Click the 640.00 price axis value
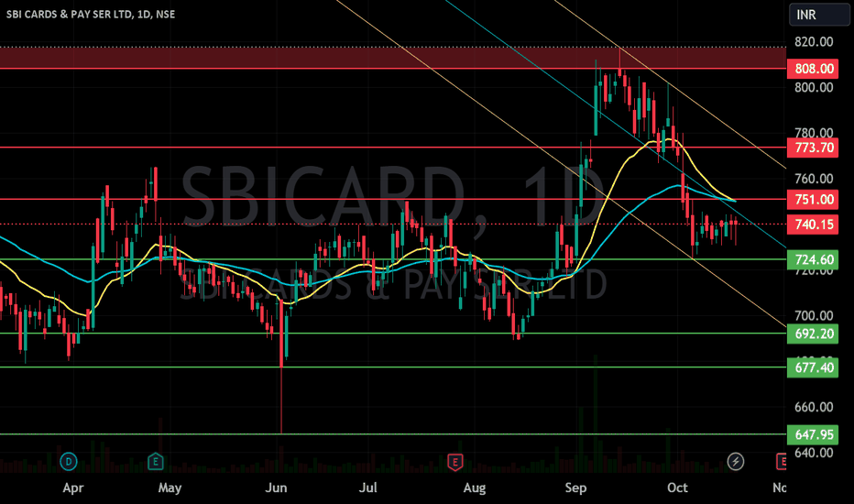854x504 pixels. click(x=814, y=453)
